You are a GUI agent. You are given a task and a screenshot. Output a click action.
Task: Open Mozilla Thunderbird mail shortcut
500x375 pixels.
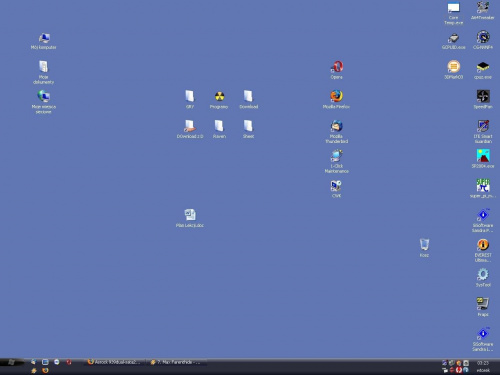coord(337,131)
